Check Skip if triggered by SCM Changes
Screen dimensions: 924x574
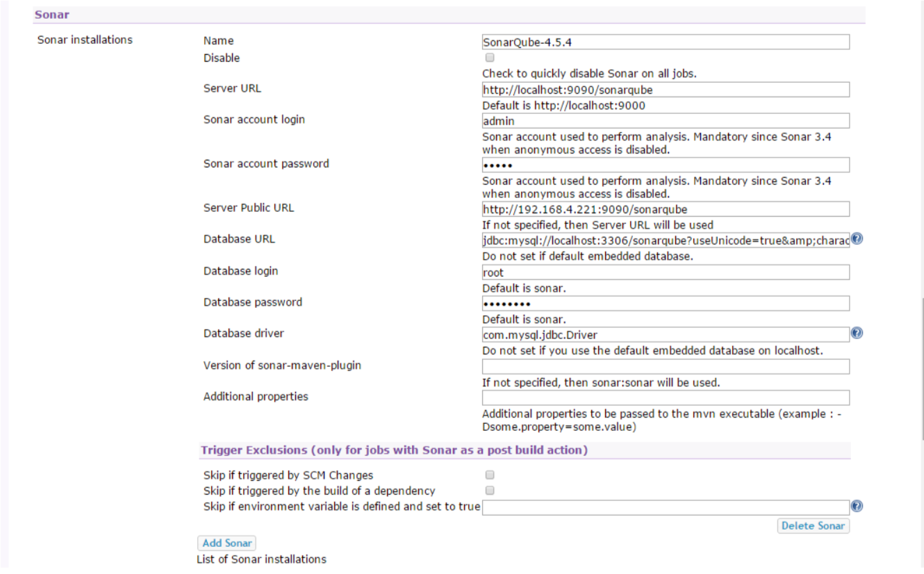click(490, 475)
